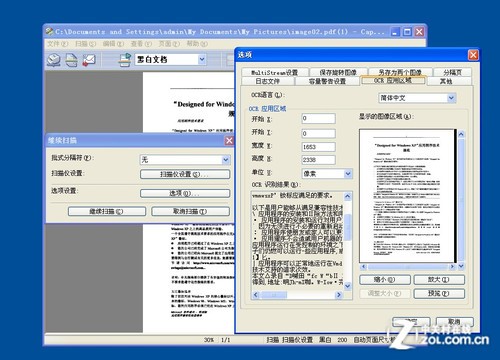Click the 200 resolution value in the status bar
This screenshot has height=360, width=500.
342,340
